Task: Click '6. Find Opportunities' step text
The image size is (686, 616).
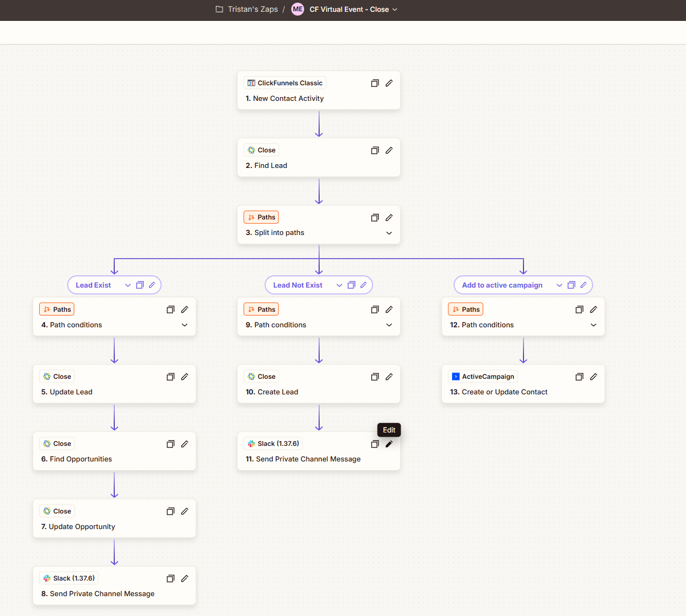Action: 77,459
